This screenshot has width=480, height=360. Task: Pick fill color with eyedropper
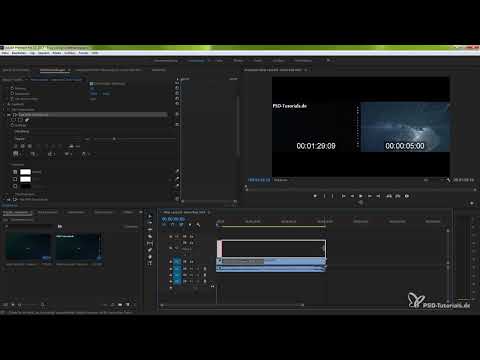tap(177, 172)
